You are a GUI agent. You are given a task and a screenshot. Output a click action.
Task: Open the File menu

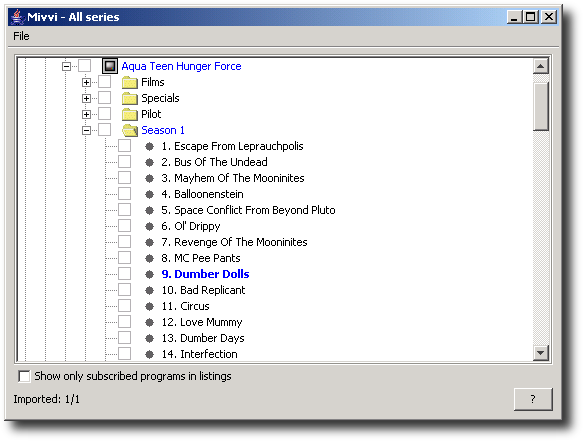(x=21, y=36)
